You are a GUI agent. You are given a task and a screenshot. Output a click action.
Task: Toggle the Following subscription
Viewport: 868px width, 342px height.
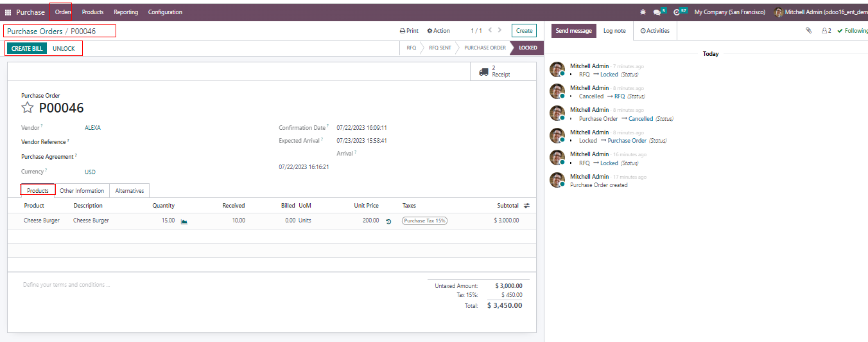(x=851, y=30)
